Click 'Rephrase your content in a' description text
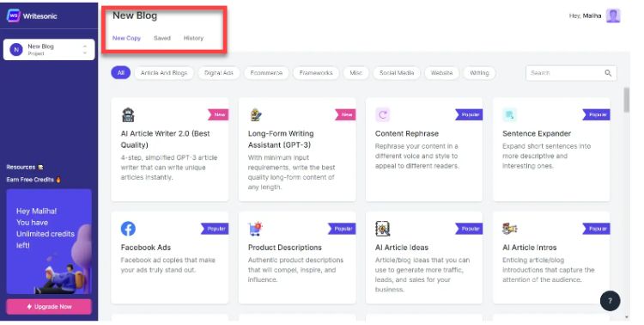Screen dimensions: 644x325 click(x=416, y=146)
